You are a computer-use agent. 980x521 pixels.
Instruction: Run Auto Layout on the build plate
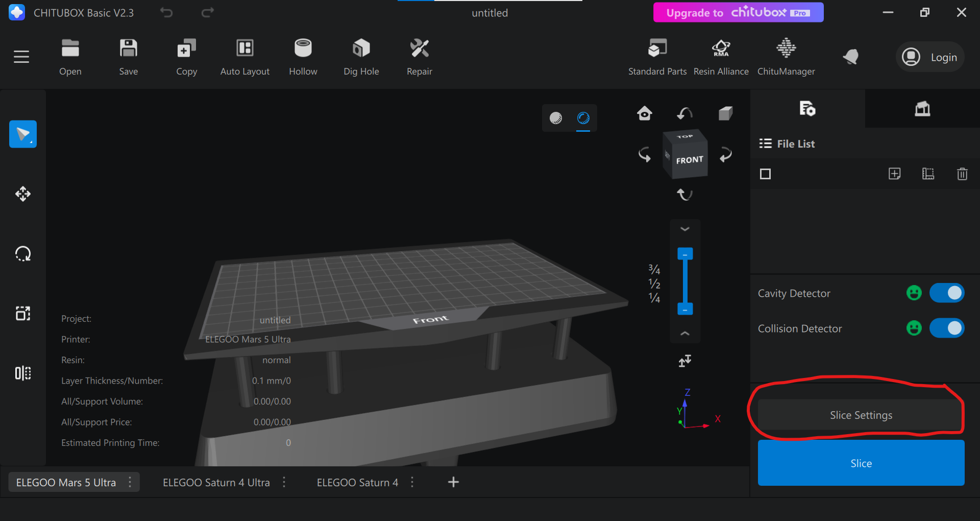click(244, 49)
